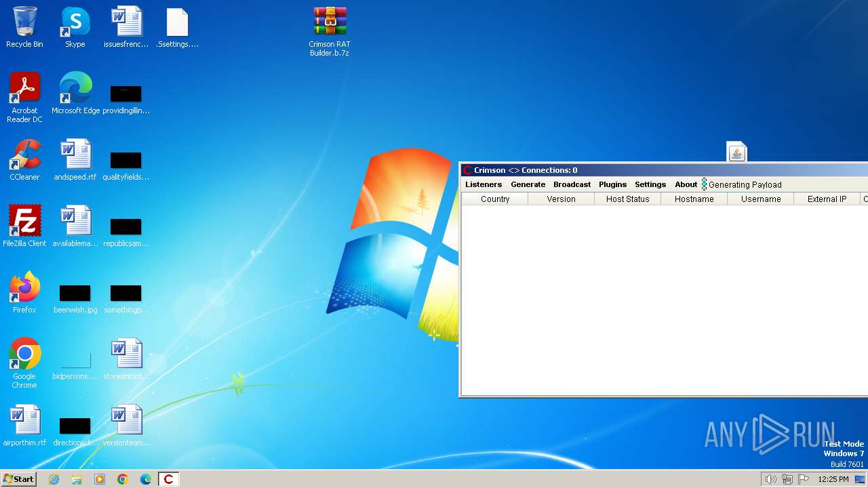Sort by the External IP column header
868x488 pixels.
827,199
